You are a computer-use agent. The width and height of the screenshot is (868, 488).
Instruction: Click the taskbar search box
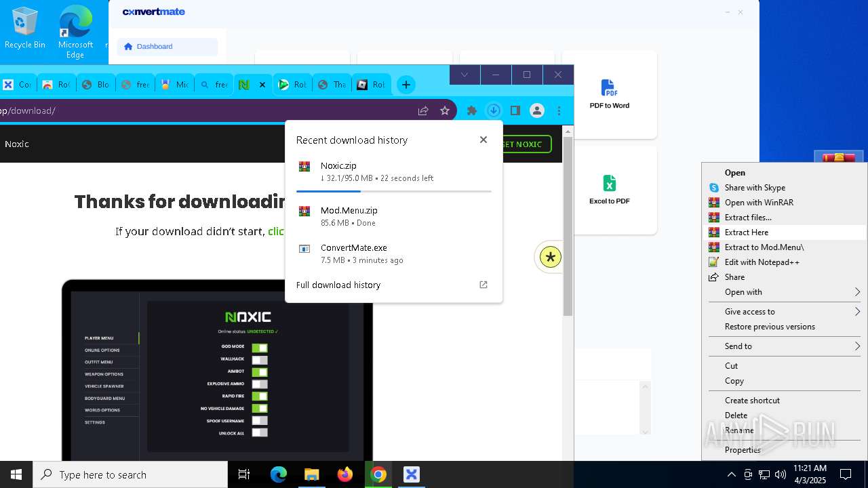pyautogui.click(x=130, y=474)
